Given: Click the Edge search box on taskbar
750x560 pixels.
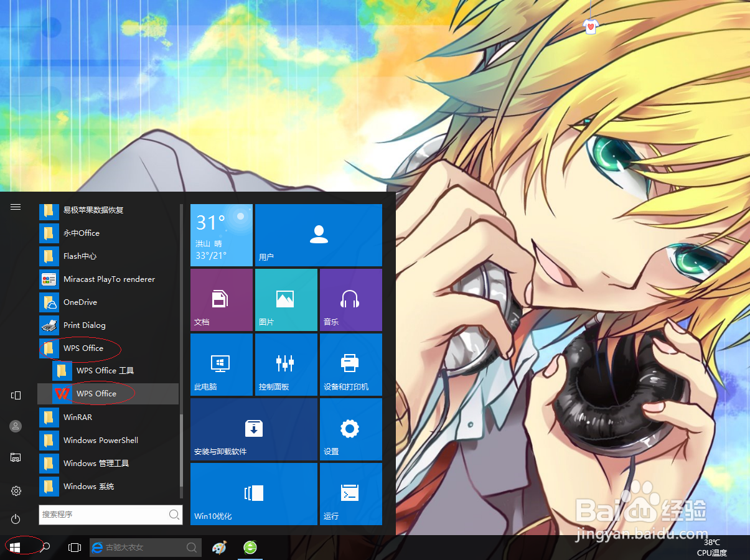Looking at the screenshot, I should (146, 548).
